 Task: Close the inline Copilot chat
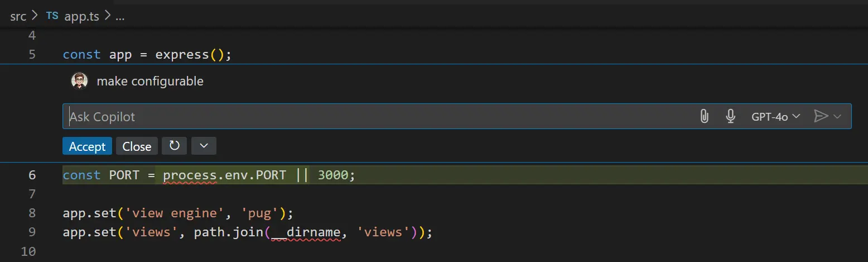coord(137,146)
